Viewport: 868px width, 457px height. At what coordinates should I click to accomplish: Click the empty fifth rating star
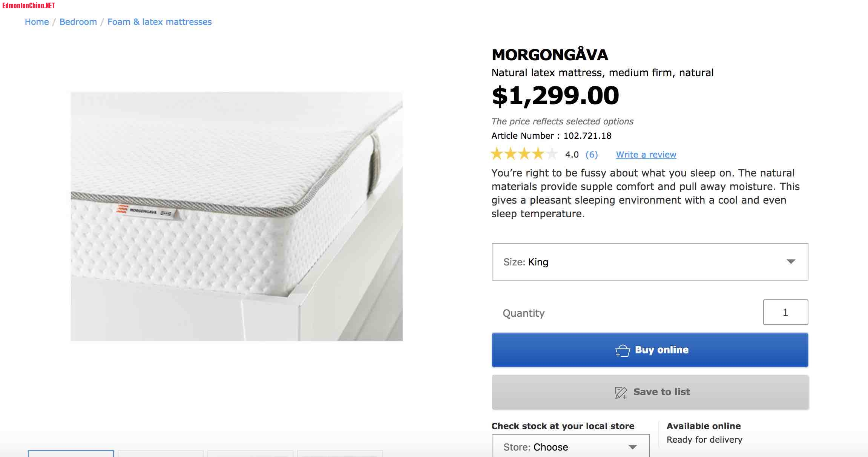point(552,154)
